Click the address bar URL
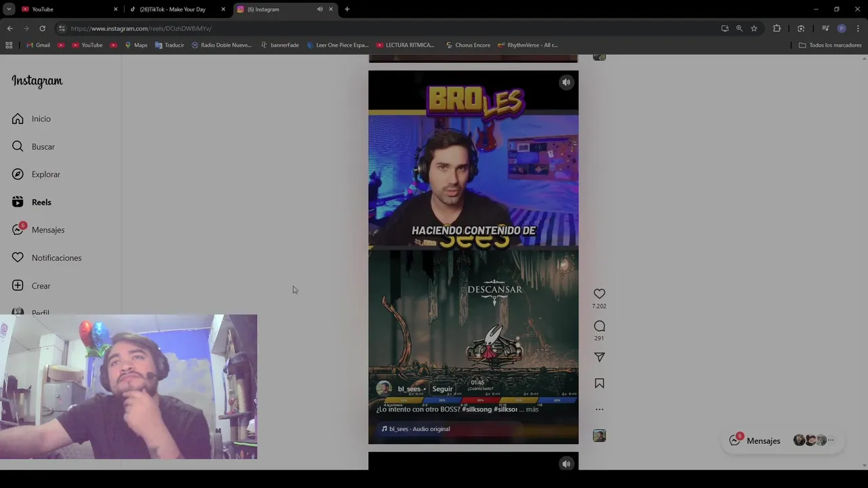Image resolution: width=868 pixels, height=488 pixels. click(141, 28)
